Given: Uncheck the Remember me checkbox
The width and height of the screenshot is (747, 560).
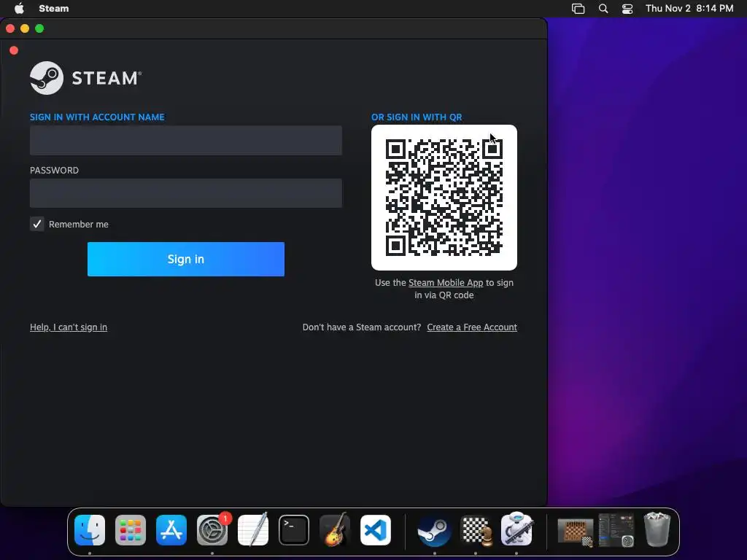Looking at the screenshot, I should click(37, 224).
